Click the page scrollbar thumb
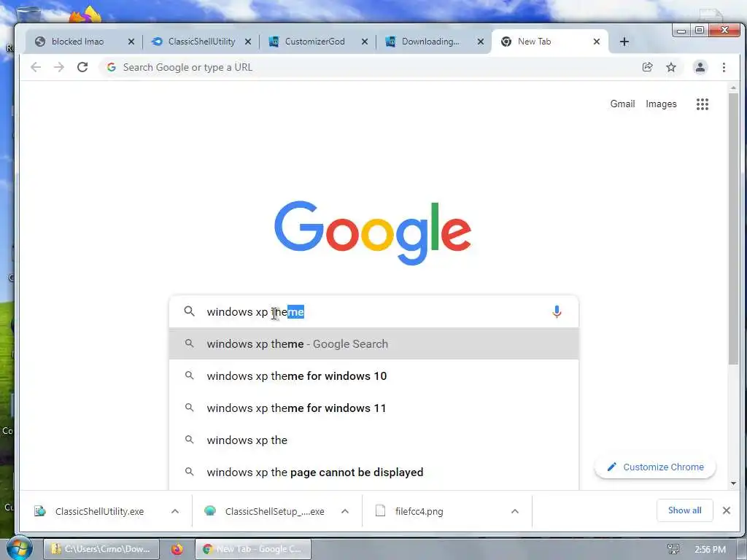This screenshot has width=747, height=560. [x=733, y=228]
